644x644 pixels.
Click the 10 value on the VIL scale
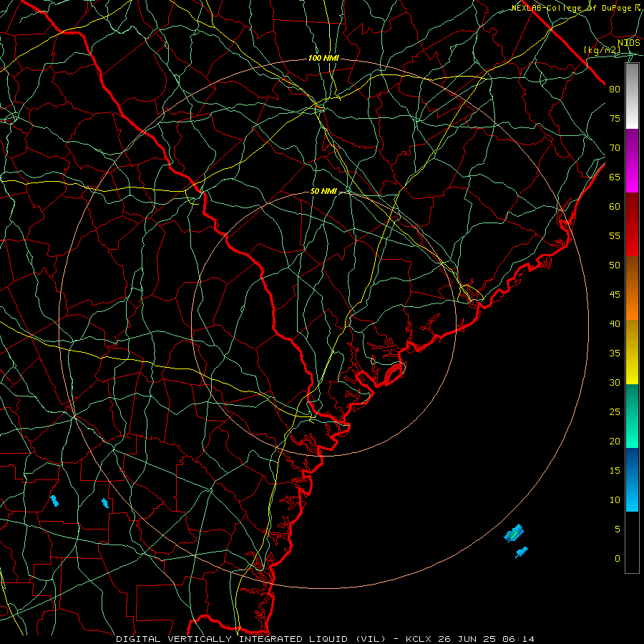(615, 500)
